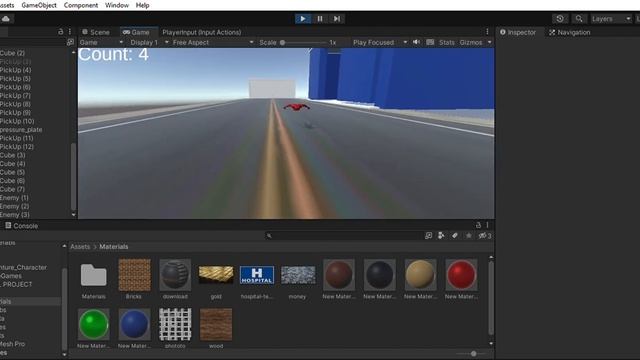640x360 pixels.
Task: Toggle Project panel lock icon
Action: pyautogui.click(x=478, y=225)
